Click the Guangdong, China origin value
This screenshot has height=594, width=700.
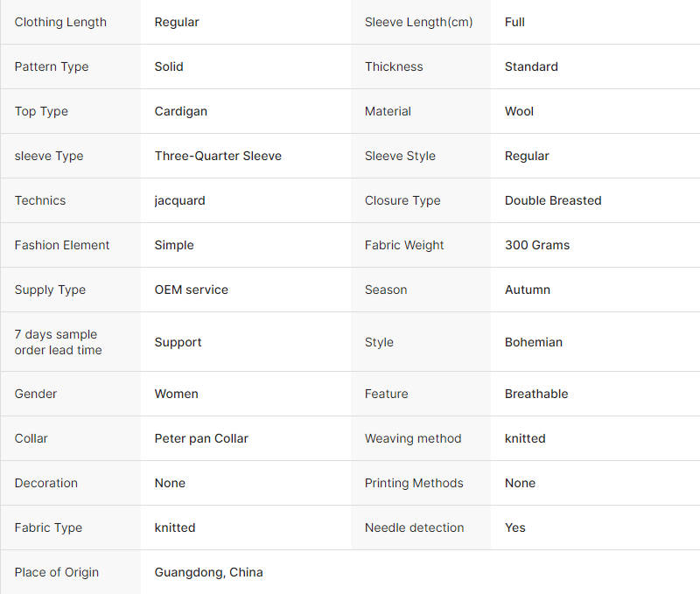point(208,572)
